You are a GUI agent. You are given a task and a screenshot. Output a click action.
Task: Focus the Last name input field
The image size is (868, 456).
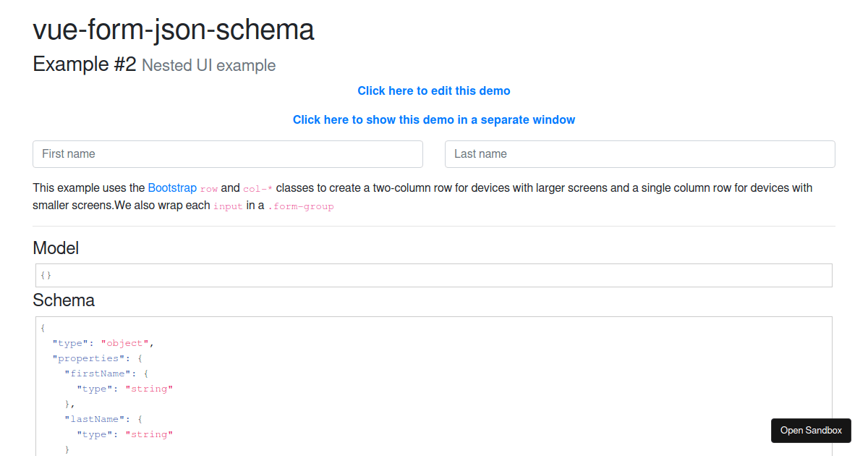pyautogui.click(x=639, y=154)
